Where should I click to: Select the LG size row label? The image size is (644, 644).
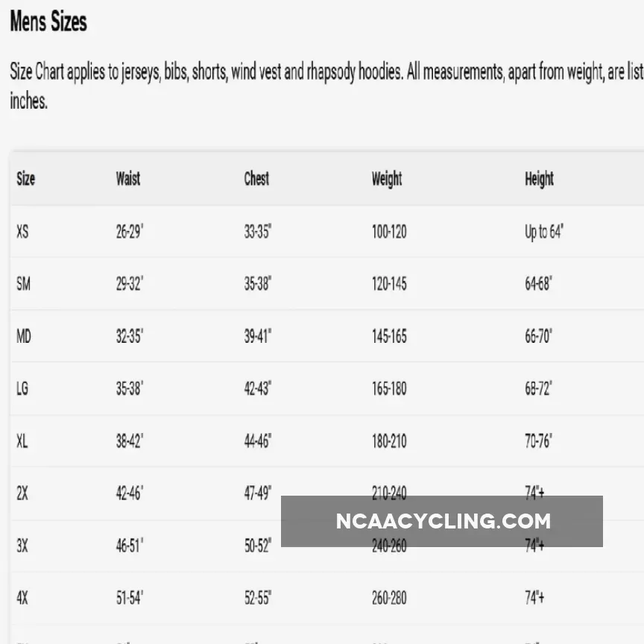click(x=22, y=388)
